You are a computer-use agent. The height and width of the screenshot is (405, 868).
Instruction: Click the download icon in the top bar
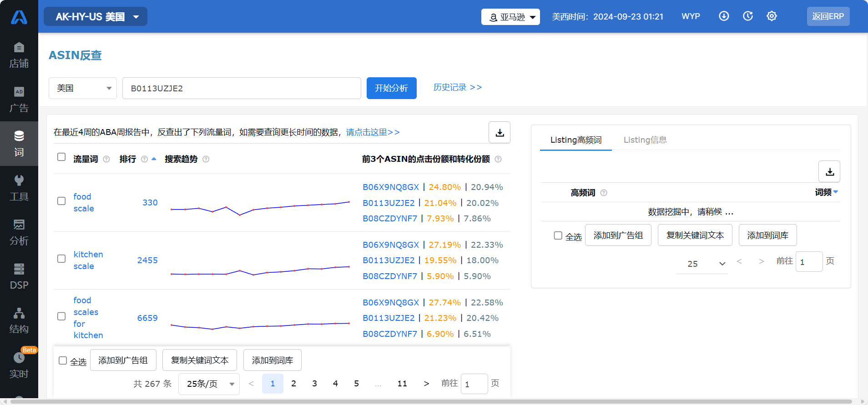[x=724, y=16]
